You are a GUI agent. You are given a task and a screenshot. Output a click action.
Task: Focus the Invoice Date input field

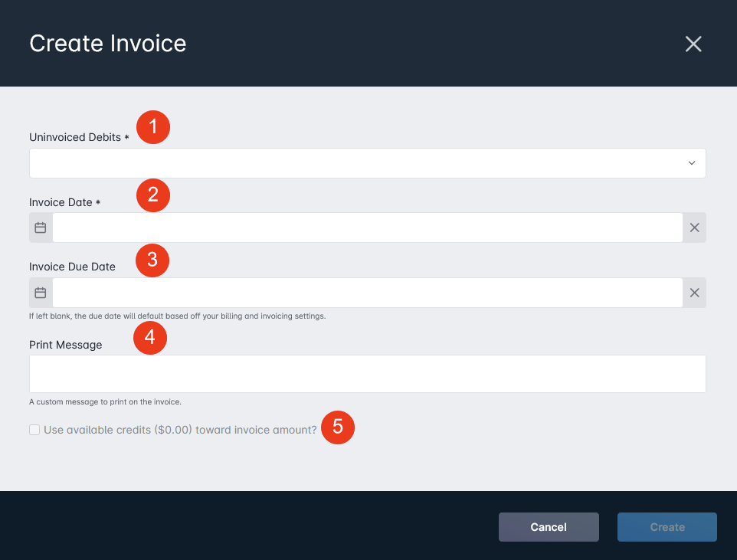[368, 228]
